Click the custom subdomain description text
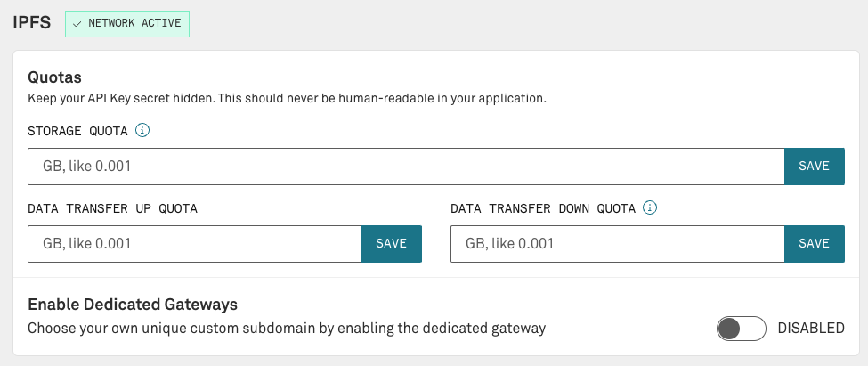The image size is (868, 366). click(287, 329)
